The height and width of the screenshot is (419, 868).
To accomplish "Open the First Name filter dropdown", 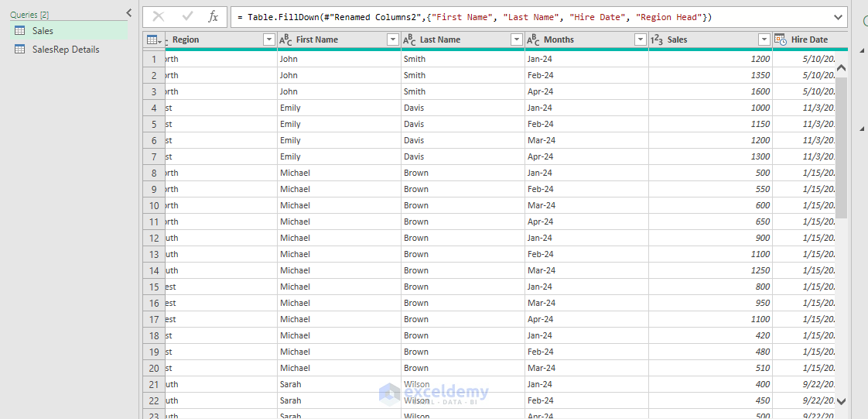I will click(x=393, y=40).
